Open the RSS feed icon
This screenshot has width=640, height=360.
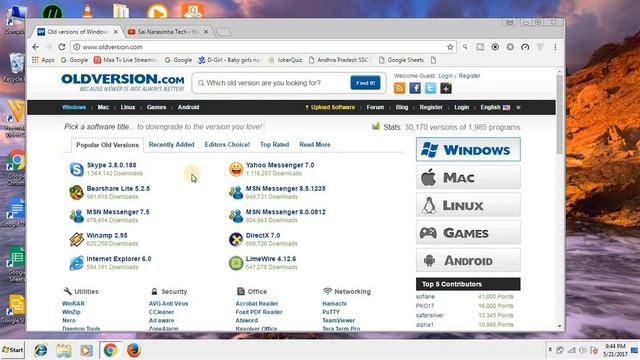400,88
